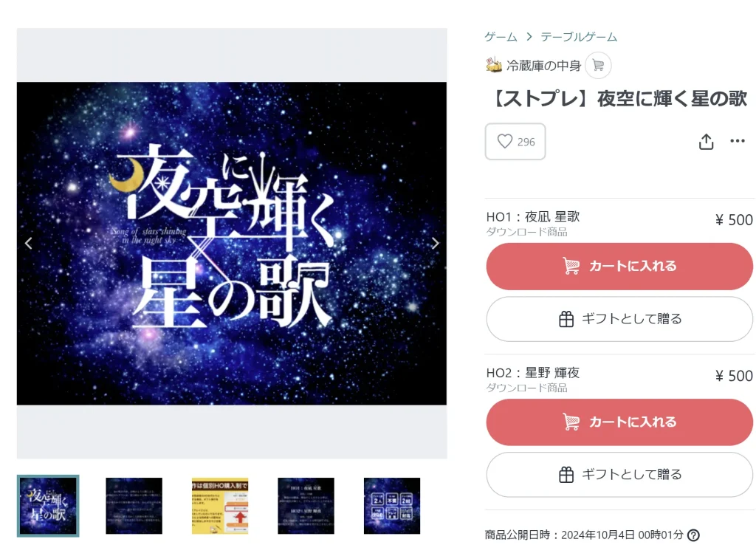Select the fourth HO description thumbnail
756x556 pixels.
[306, 506]
